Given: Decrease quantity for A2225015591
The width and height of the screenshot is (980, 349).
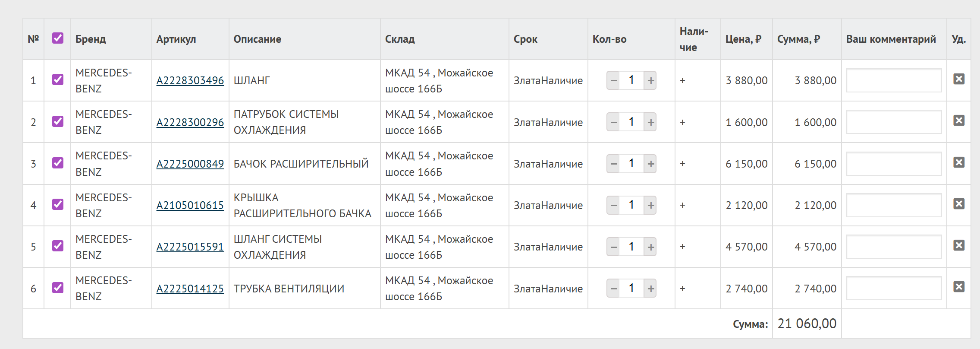Looking at the screenshot, I should (x=613, y=247).
